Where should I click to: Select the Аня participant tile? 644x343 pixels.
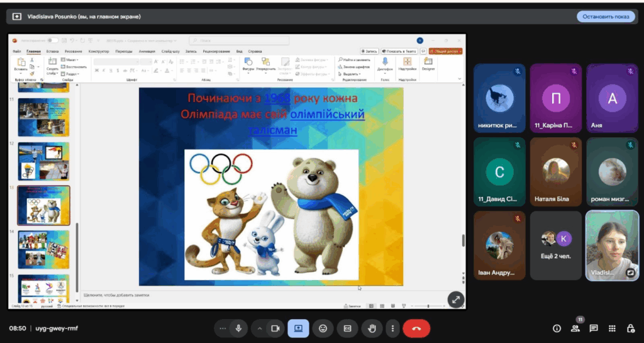pyautogui.click(x=613, y=98)
